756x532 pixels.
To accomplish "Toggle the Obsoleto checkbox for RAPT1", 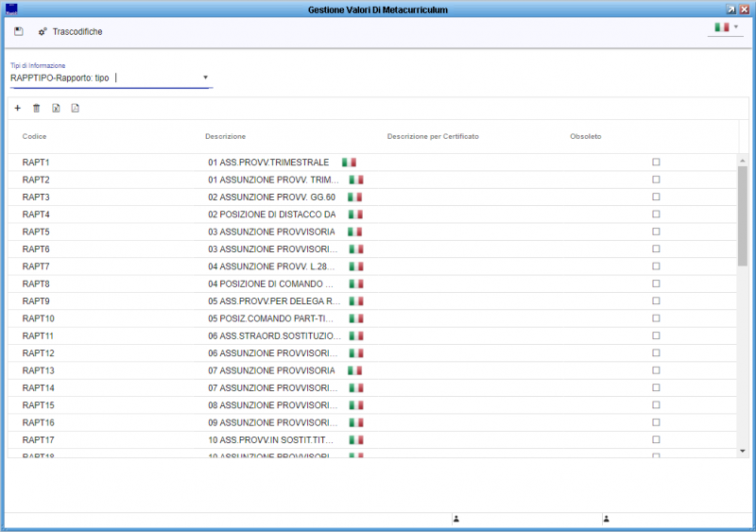I will pyautogui.click(x=656, y=163).
